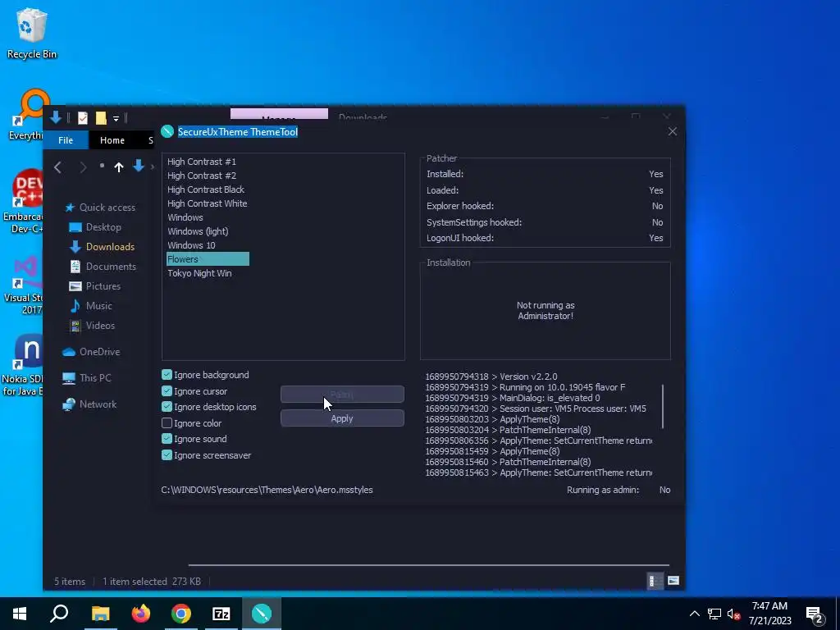Open recent locations dropdown in Explorer
The image size is (840, 630).
point(102,166)
